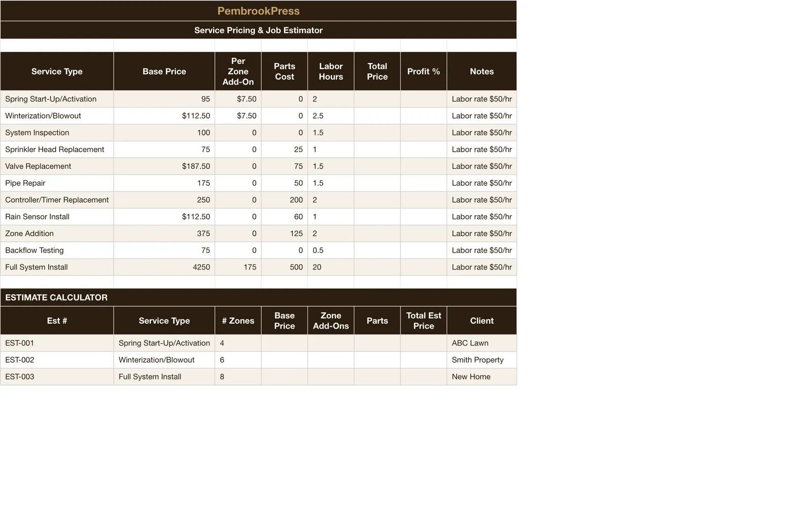Click base price 4250 for Full System Install
This screenshot has height=522, width=812.
(164, 267)
